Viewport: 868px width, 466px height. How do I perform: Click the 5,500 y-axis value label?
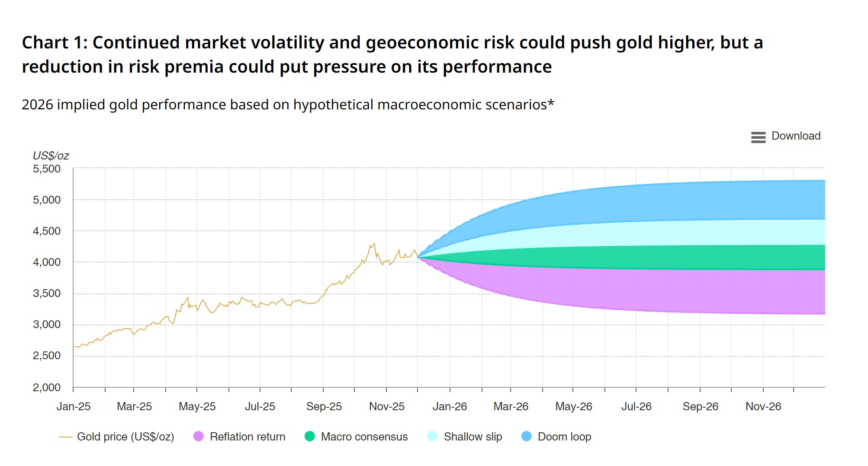(x=47, y=169)
